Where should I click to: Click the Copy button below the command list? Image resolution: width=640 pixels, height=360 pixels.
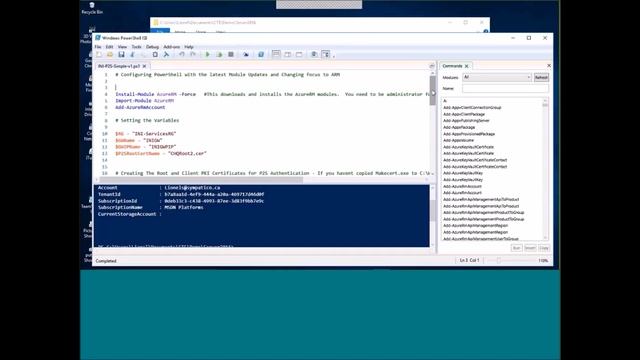544,248
